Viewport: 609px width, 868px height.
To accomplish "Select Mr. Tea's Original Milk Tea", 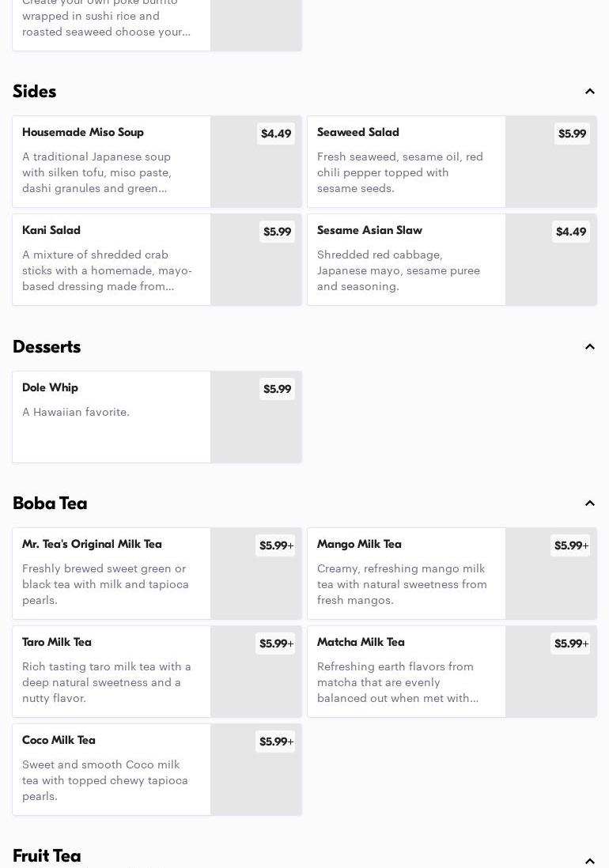I will click(x=111, y=573).
